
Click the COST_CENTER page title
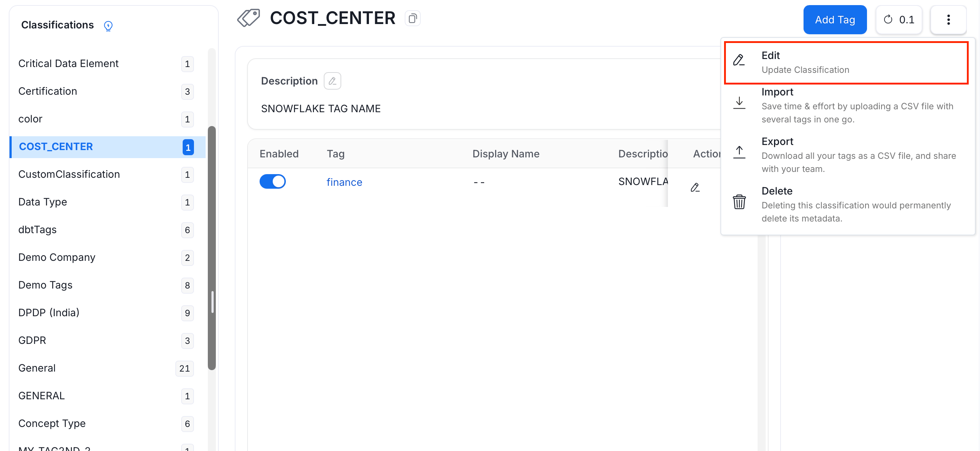point(332,18)
